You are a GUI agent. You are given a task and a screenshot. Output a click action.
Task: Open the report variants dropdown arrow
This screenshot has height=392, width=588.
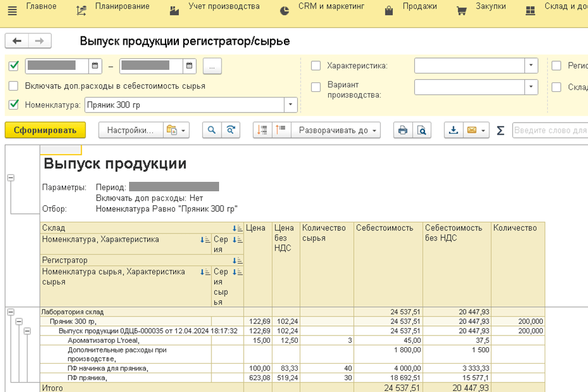point(183,130)
